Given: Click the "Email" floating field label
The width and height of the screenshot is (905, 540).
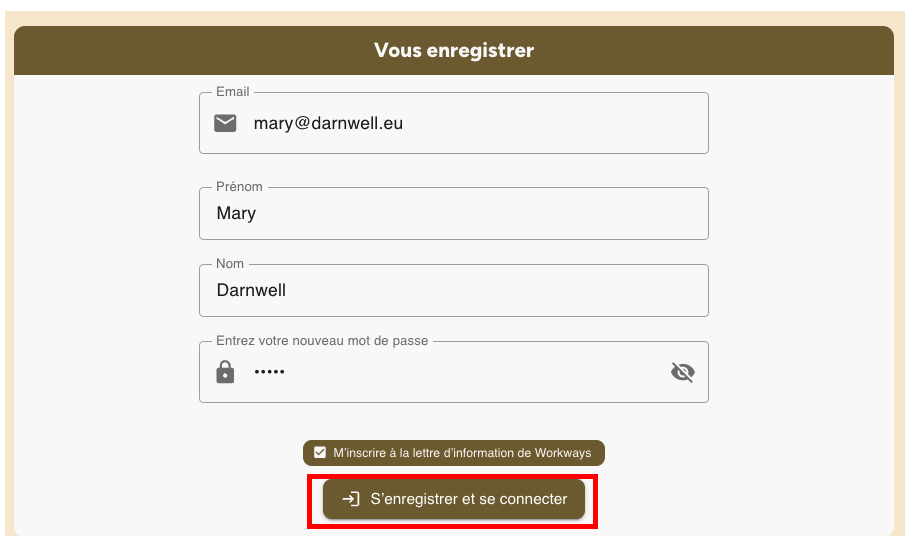Looking at the screenshot, I should [x=232, y=92].
